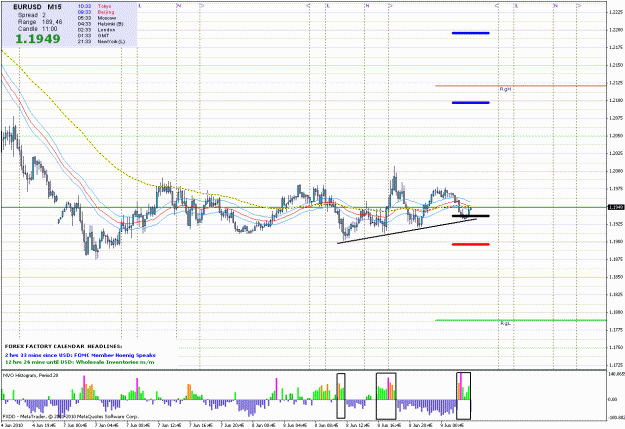625x429 pixels.
Task: Select the Spread 2 readout
Action: pyautogui.click(x=32, y=15)
